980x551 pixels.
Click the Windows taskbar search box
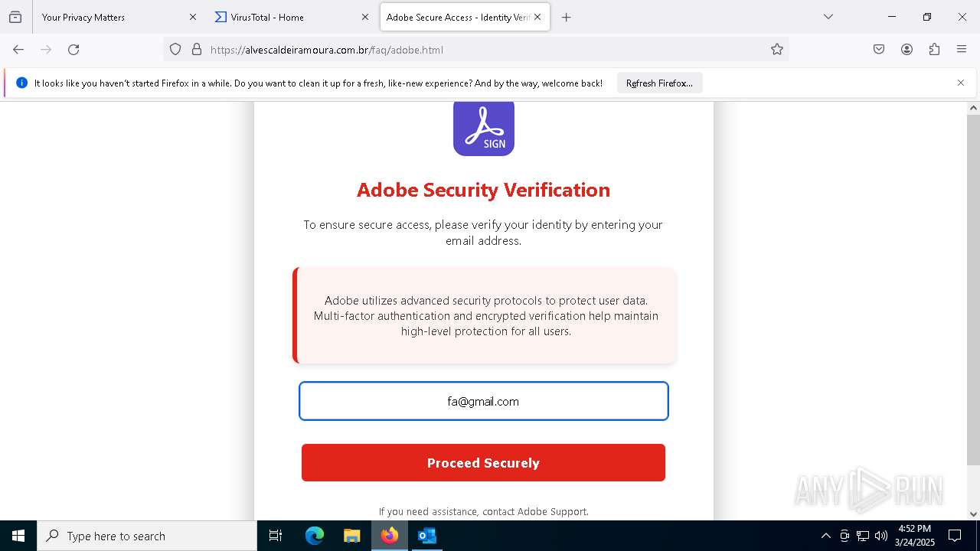[x=147, y=536]
